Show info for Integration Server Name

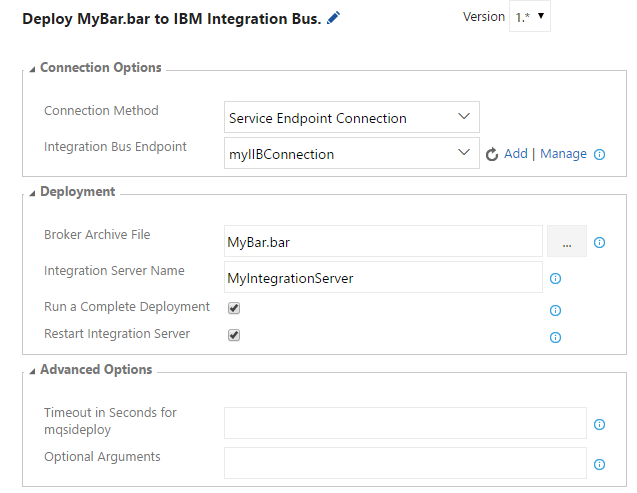point(555,279)
